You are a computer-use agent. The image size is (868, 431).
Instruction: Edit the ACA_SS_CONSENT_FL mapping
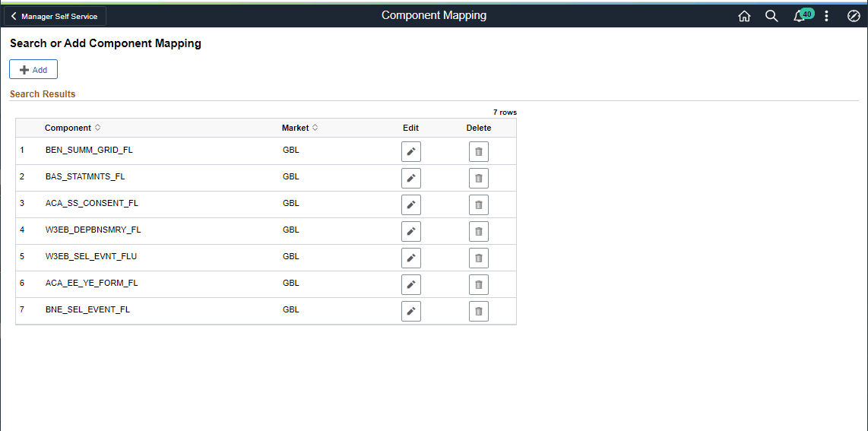tap(411, 204)
